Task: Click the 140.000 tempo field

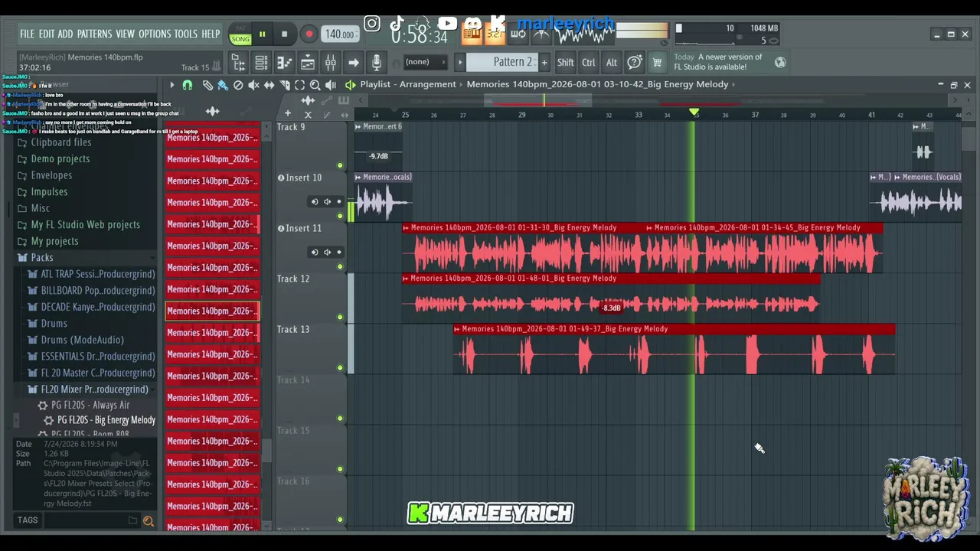Action: click(339, 34)
